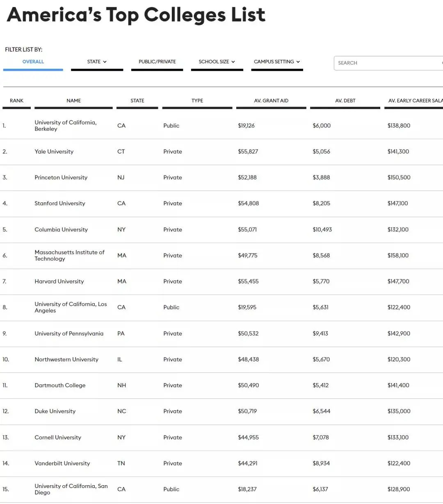443x504 pixels.
Task: Click Northwestern's $5,670 debt value
Action: (321, 359)
